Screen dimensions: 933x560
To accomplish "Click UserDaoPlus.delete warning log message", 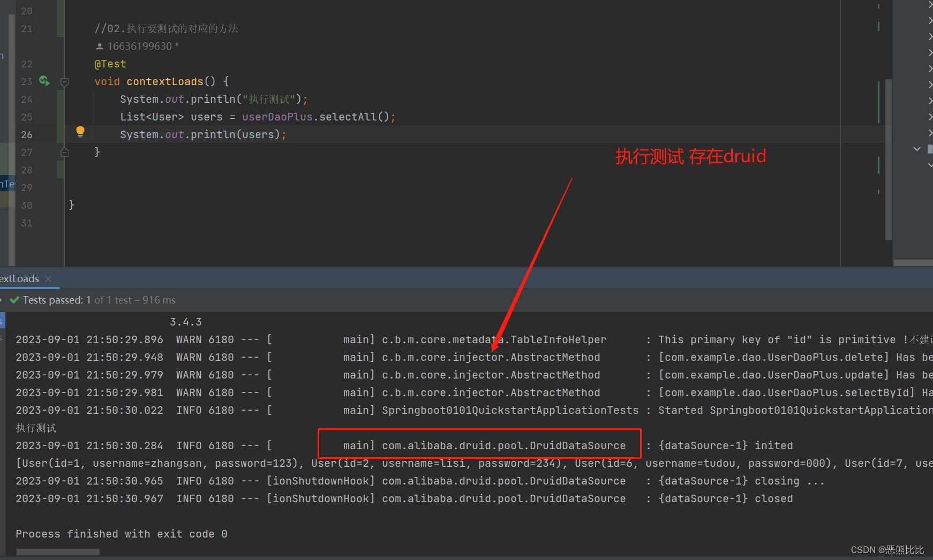I will tap(795, 357).
